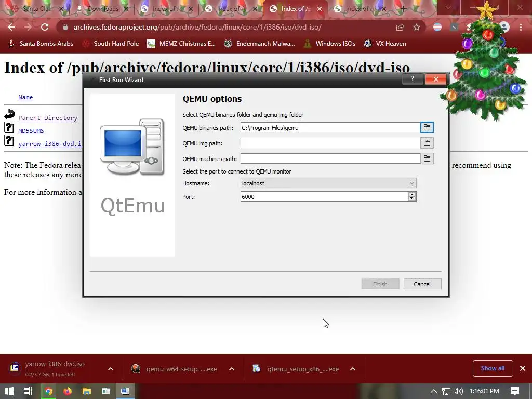Open Windows ISOs bookmark
Screen dimensions: 532x399
click(329, 44)
